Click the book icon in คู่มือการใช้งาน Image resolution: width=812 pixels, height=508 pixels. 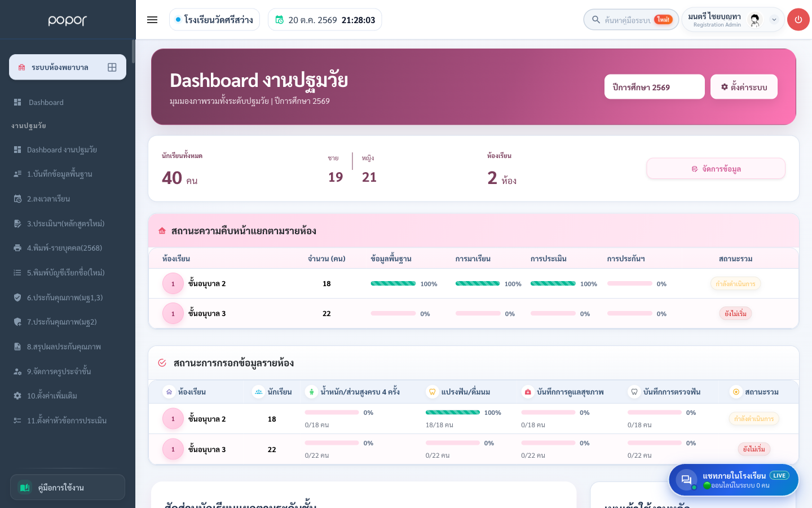pos(24,487)
